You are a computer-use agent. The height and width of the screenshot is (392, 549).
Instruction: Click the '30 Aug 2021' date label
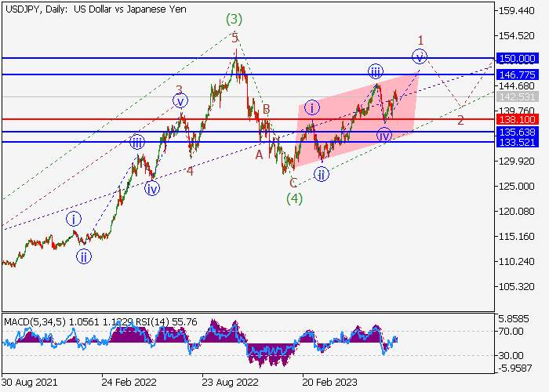click(30, 382)
